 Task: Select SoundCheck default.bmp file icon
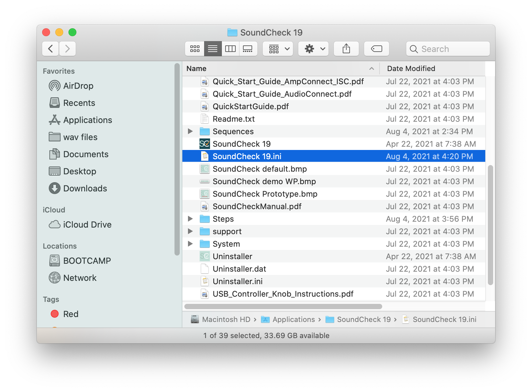tap(205, 169)
